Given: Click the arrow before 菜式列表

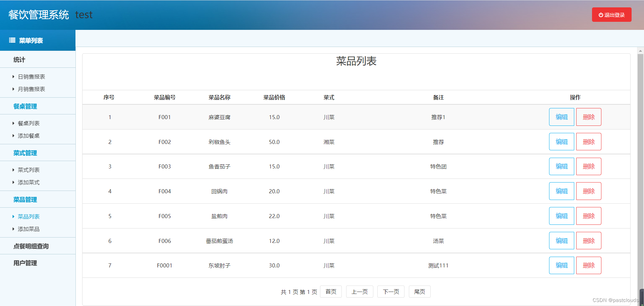Looking at the screenshot, I should [x=13, y=170].
